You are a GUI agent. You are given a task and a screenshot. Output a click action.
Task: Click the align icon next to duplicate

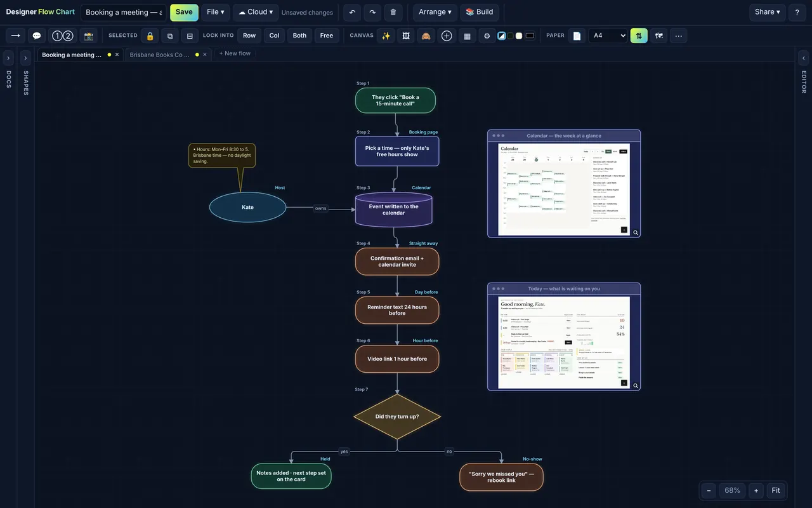pyautogui.click(x=190, y=36)
